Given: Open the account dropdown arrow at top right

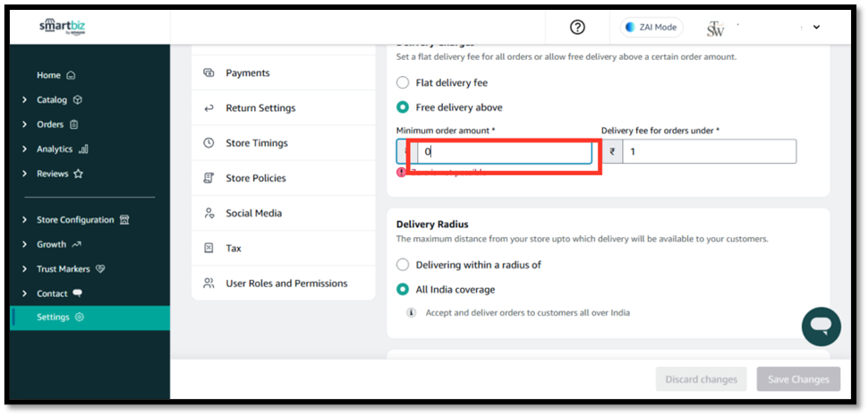Looking at the screenshot, I should click(816, 27).
